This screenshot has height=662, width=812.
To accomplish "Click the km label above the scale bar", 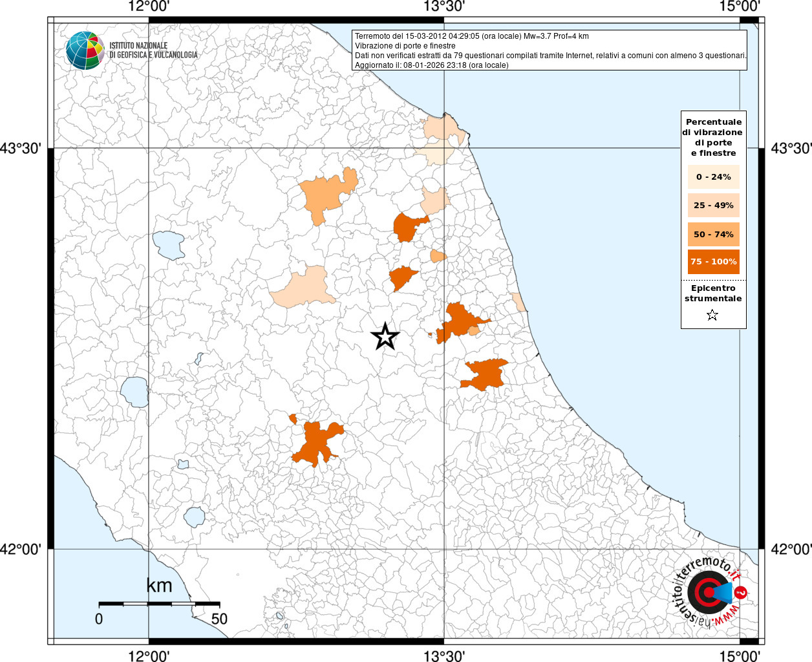I will click(159, 586).
